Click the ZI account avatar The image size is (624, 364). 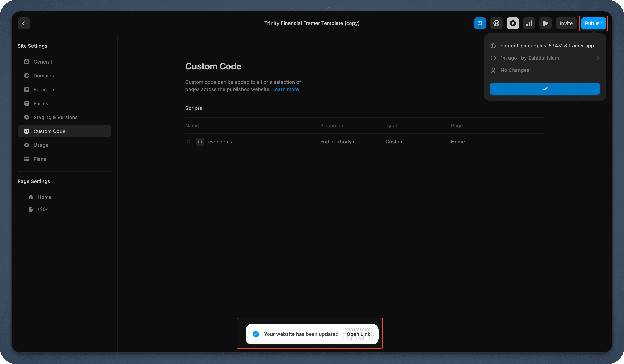[480, 23]
